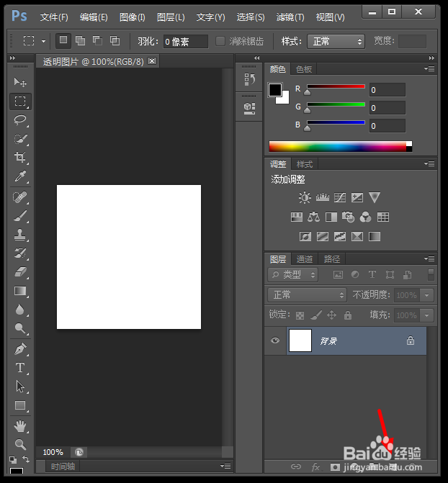The width and height of the screenshot is (448, 483).
Task: Add a Color Balance adjustment
Action: [313, 217]
